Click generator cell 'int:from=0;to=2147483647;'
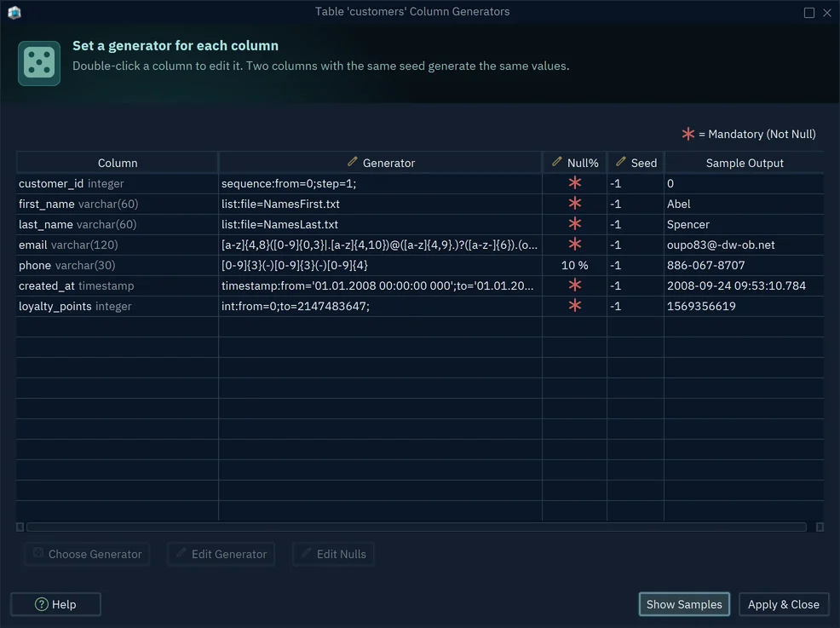The width and height of the screenshot is (840, 628). [x=380, y=306]
